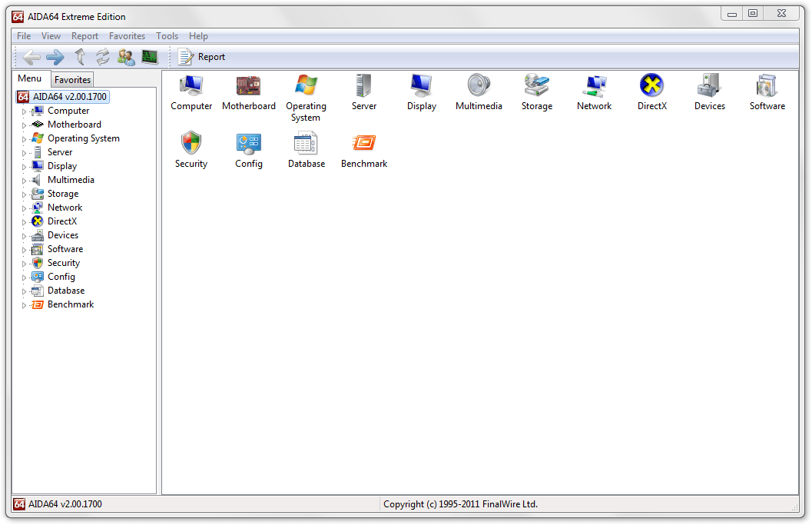Click the Back arrow toolbar button

click(x=32, y=57)
